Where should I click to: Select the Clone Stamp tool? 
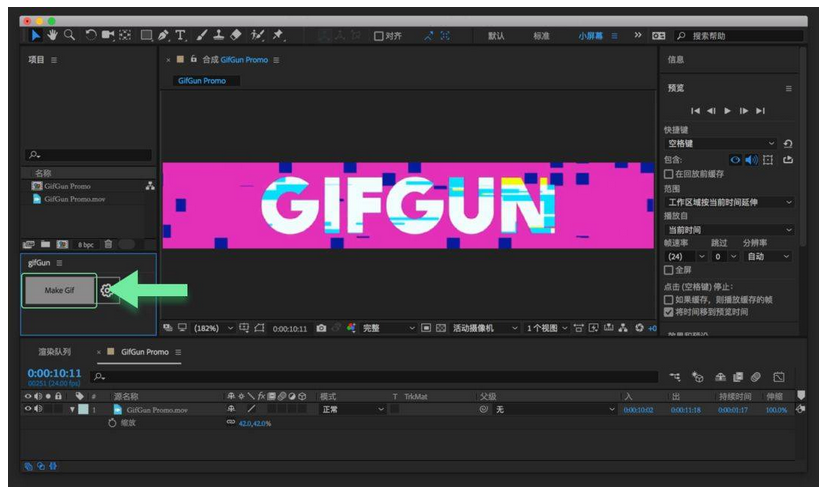click(218, 35)
